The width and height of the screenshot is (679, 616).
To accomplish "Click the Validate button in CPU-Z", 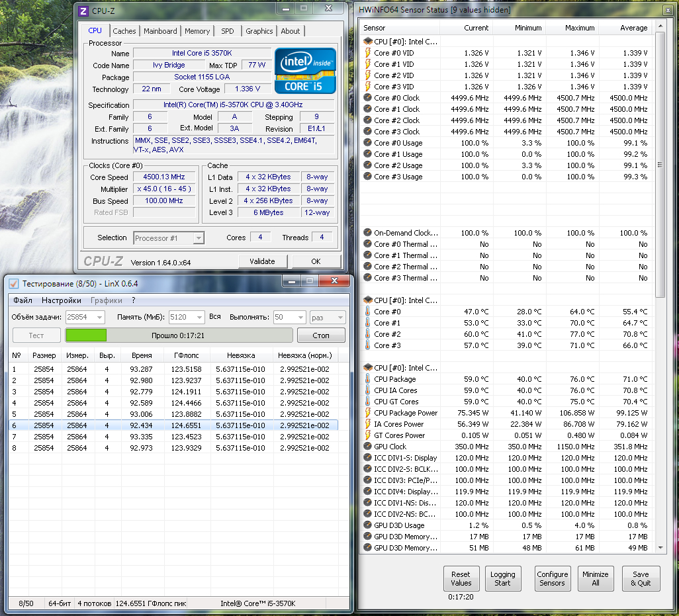I will coord(263,261).
